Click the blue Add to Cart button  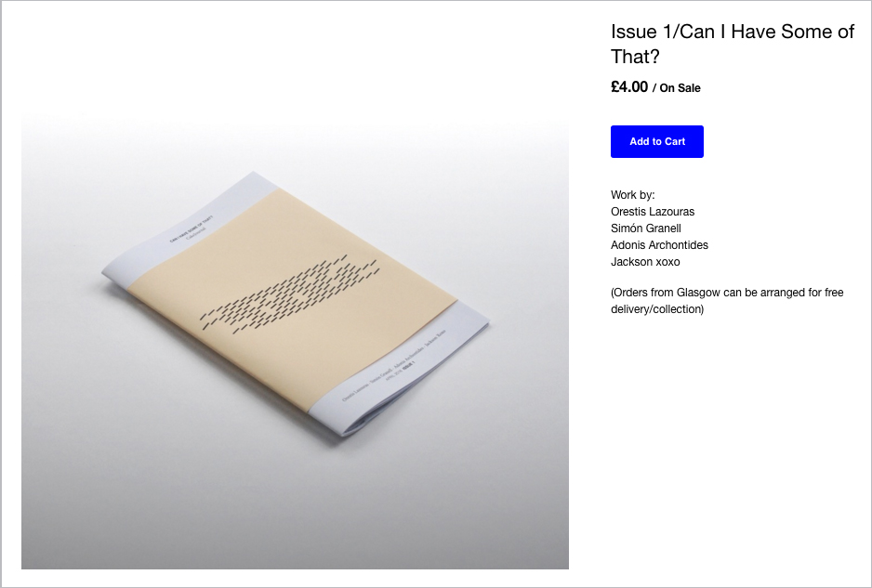pos(656,142)
